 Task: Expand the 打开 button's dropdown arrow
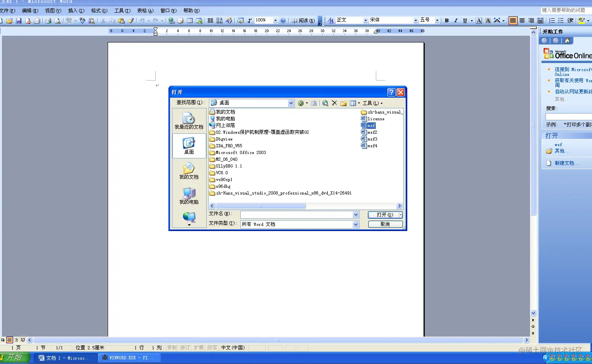tap(400, 215)
